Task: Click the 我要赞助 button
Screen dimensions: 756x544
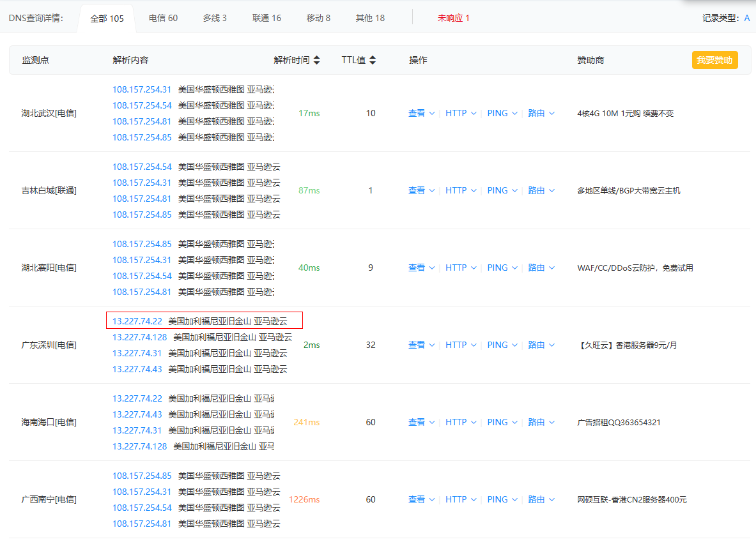Action: point(714,60)
